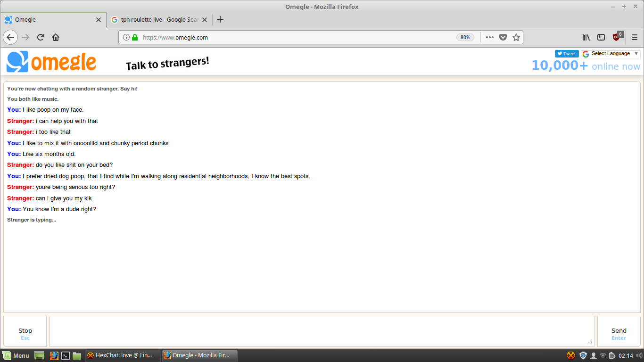Click the message box resize grip
Screen dimensions: 644x362
590,342
